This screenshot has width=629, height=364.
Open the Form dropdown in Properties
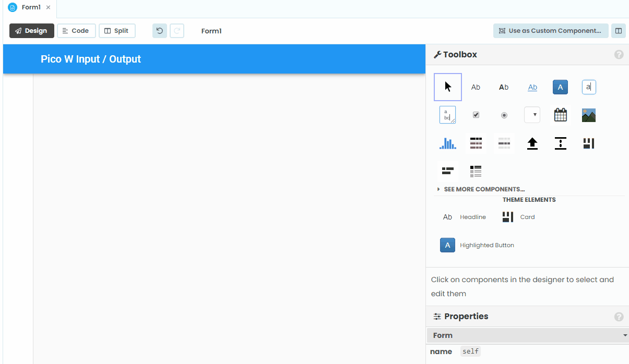[x=528, y=335]
